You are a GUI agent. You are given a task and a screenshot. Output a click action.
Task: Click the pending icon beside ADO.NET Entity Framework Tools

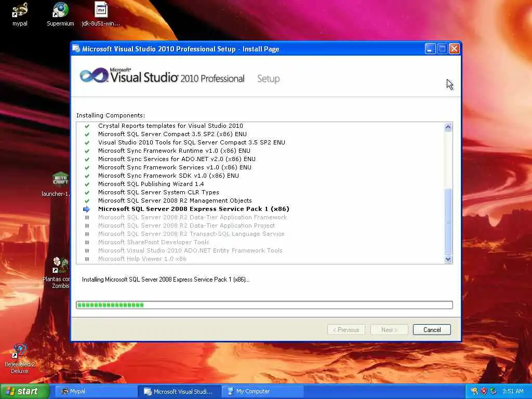pyautogui.click(x=87, y=251)
